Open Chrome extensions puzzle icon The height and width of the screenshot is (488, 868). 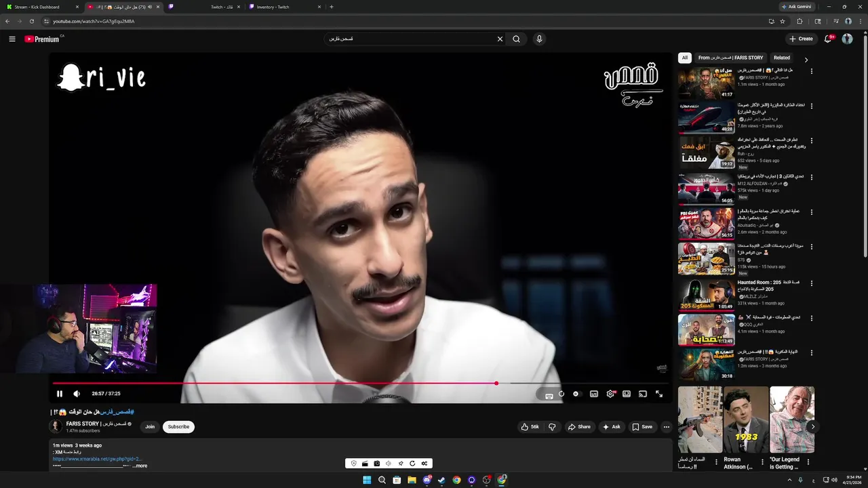800,21
